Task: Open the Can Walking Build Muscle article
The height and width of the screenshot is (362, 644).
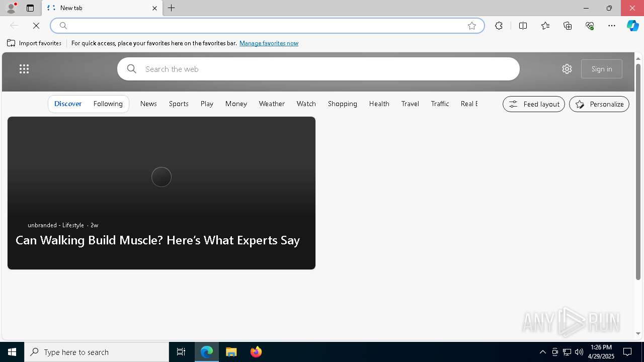Action: pos(157,240)
